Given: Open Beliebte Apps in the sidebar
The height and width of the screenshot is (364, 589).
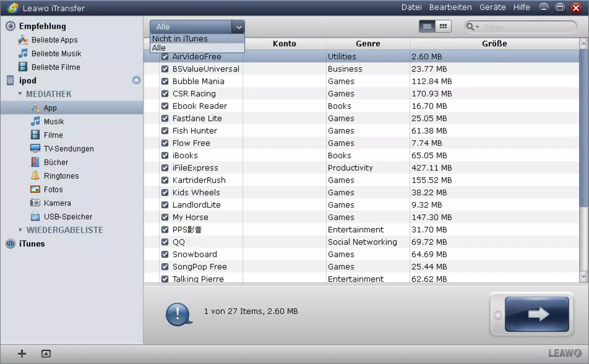Looking at the screenshot, I should point(47,40).
